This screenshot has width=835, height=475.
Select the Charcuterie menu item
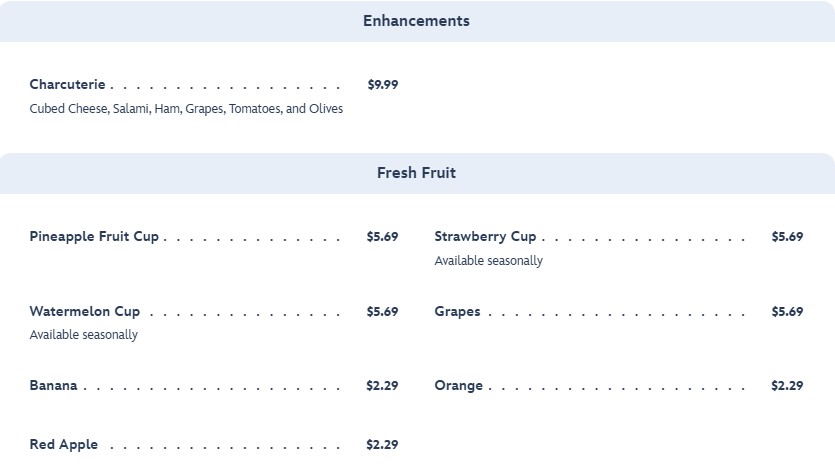click(67, 85)
